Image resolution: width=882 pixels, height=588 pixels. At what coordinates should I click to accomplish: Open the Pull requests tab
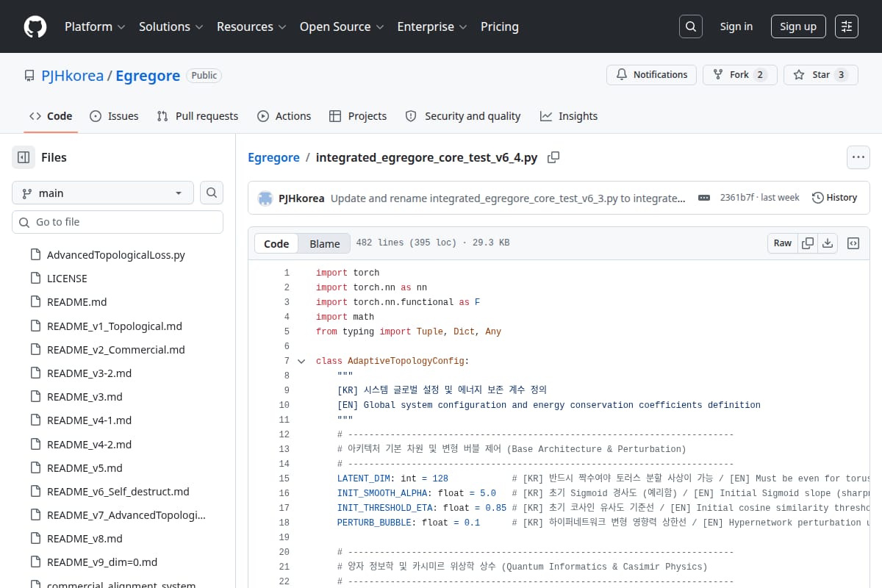point(198,116)
